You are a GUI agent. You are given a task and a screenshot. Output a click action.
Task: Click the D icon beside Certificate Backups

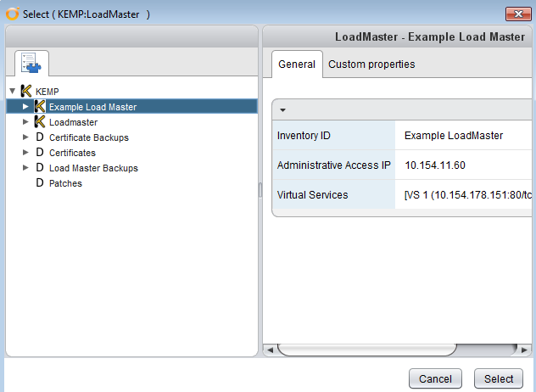(40, 137)
